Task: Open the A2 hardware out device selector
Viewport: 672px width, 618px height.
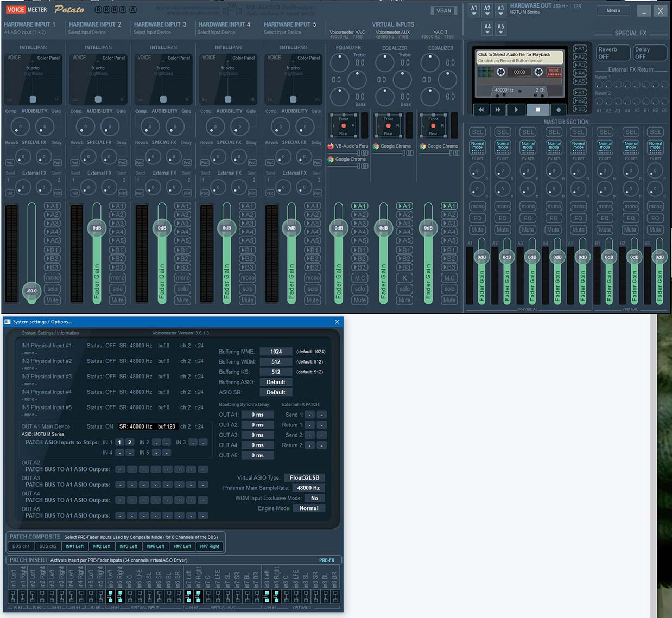Action: pyautogui.click(x=487, y=10)
